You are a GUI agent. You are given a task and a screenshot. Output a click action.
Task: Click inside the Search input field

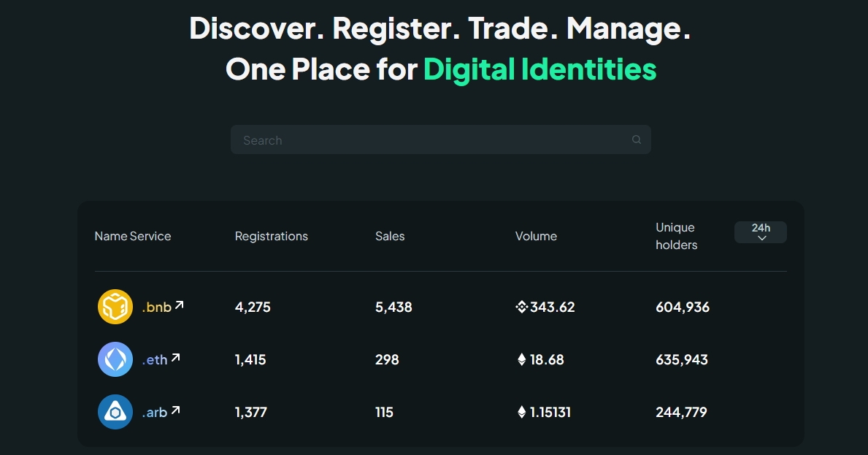click(409, 139)
